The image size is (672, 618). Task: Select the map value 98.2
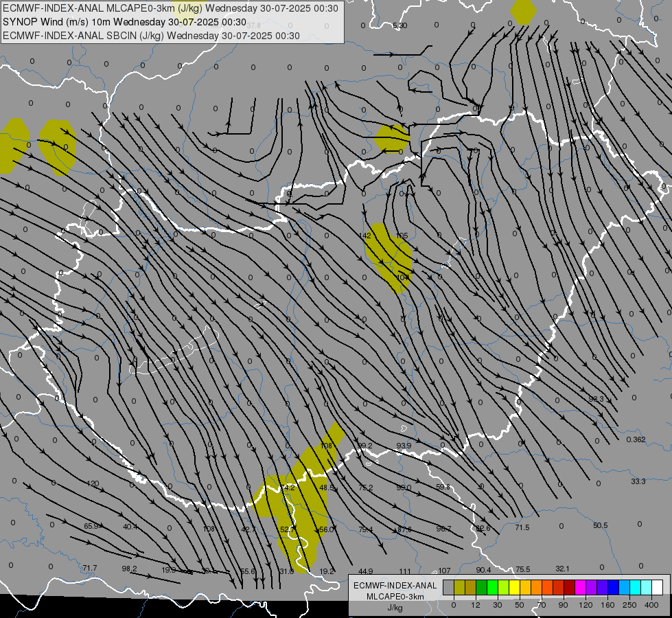coord(130,569)
